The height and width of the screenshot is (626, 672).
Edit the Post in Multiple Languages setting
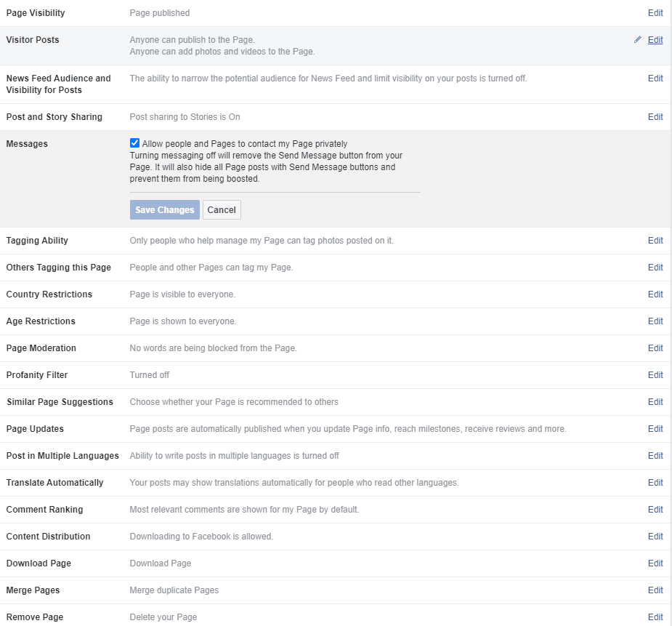click(x=655, y=455)
